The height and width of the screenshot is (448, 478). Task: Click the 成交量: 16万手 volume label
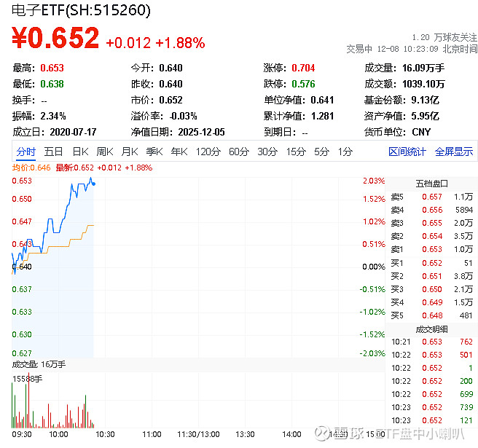click(x=39, y=364)
